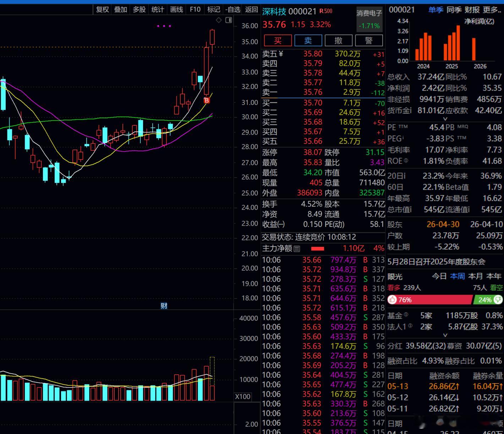This screenshot has height=434, width=504.
Task: Open the 统计 statistics menu
Action: (158, 10)
